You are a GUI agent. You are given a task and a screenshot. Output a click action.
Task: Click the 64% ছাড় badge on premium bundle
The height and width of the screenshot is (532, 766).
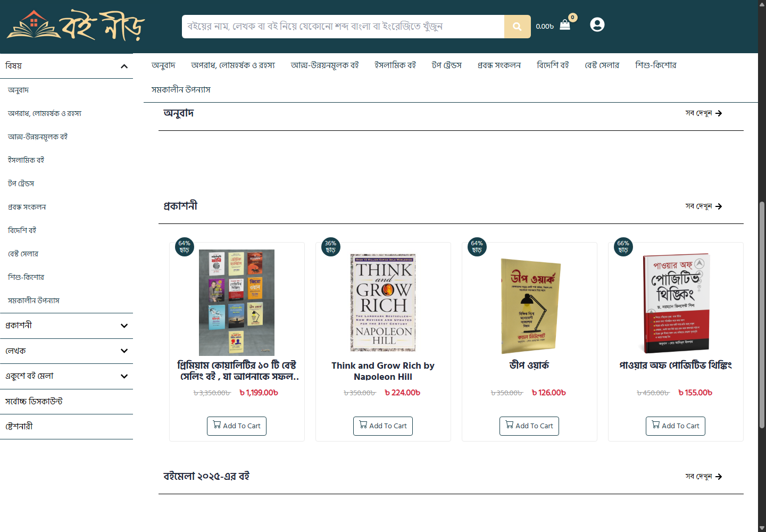pos(185,247)
